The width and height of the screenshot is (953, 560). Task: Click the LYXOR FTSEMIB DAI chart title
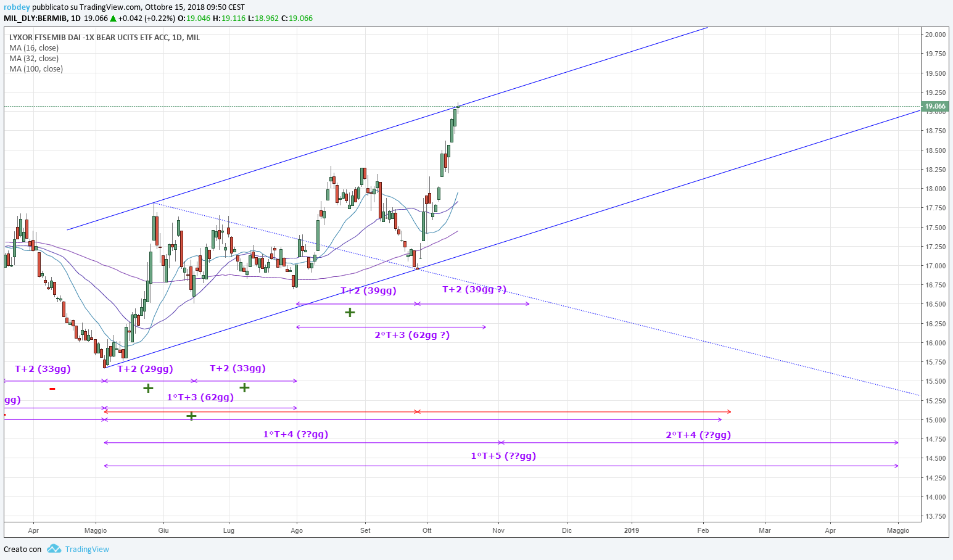tap(104, 38)
